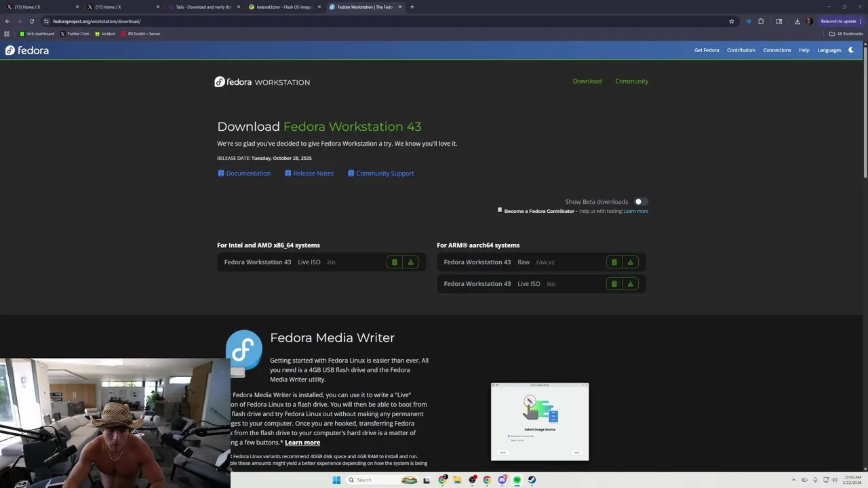This screenshot has width=868, height=488.
Task: Click the page vertical scrollbar thumb
Action: click(865, 112)
